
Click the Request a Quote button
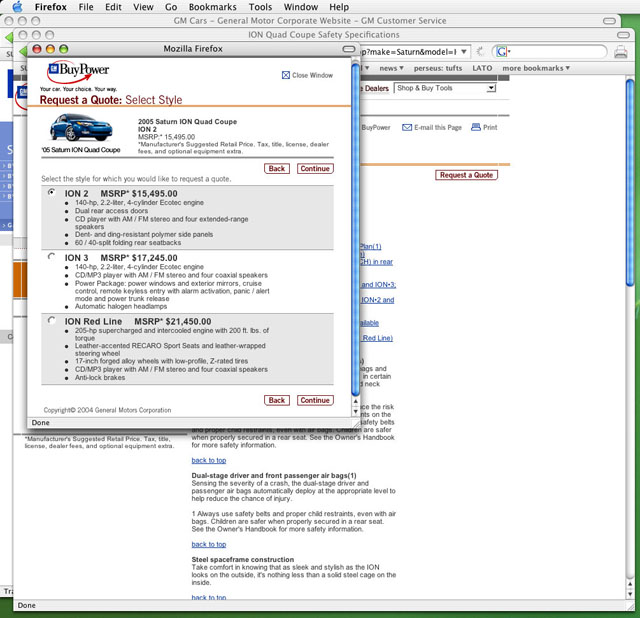point(466,175)
